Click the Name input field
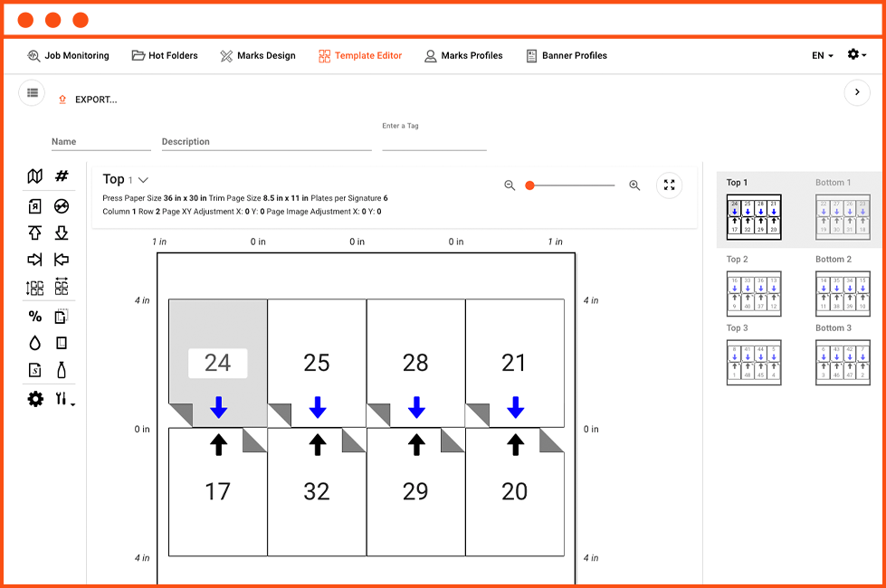The image size is (886, 588). click(100, 141)
